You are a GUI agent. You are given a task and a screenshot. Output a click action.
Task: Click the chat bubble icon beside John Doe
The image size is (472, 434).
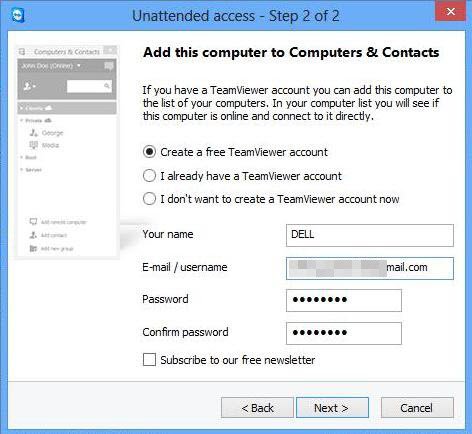(109, 66)
